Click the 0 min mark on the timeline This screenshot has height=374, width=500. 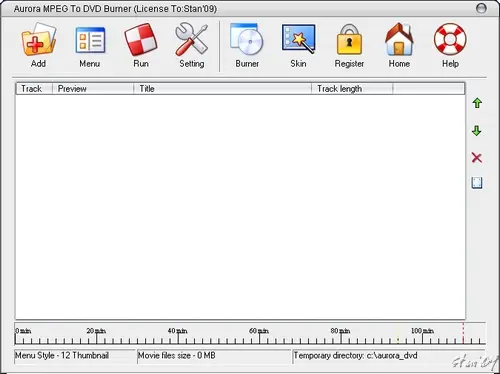[x=23, y=331]
